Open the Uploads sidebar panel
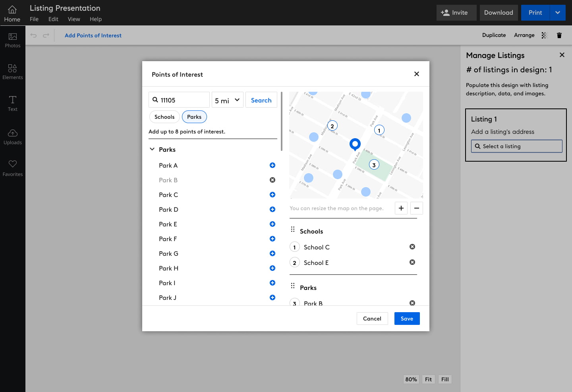Image resolution: width=572 pixels, height=392 pixels. point(13,137)
